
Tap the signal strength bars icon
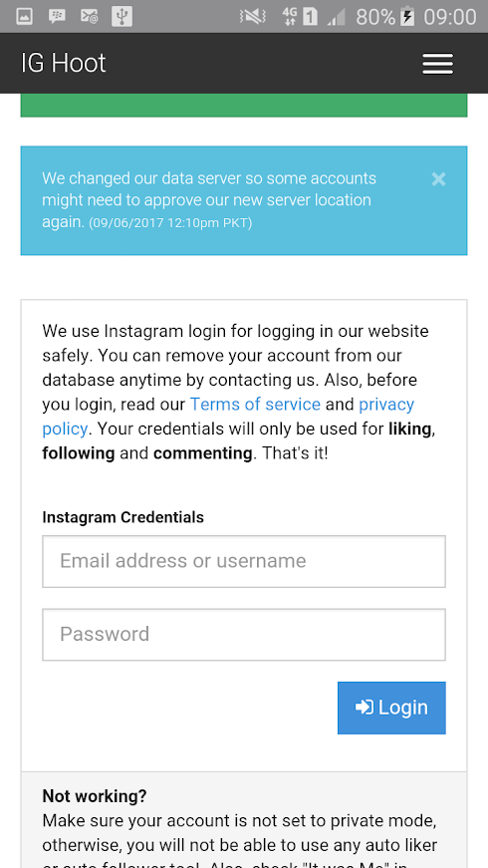tap(336, 17)
